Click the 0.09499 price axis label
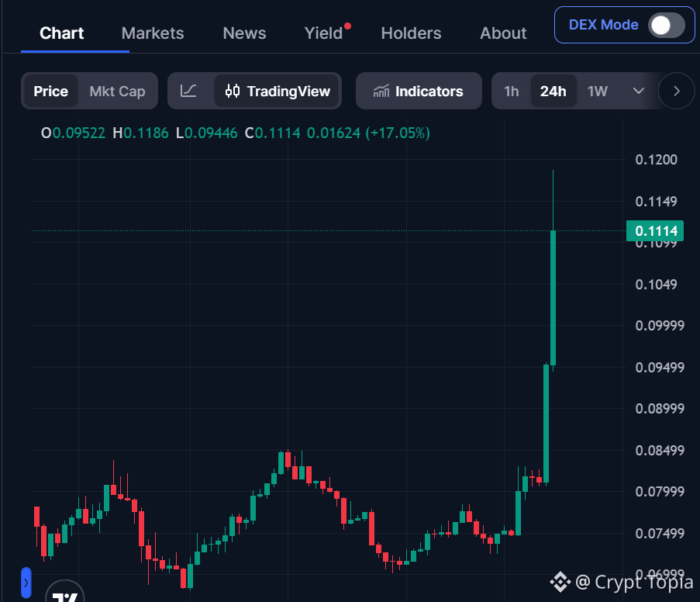This screenshot has width=700, height=602. pos(660,368)
